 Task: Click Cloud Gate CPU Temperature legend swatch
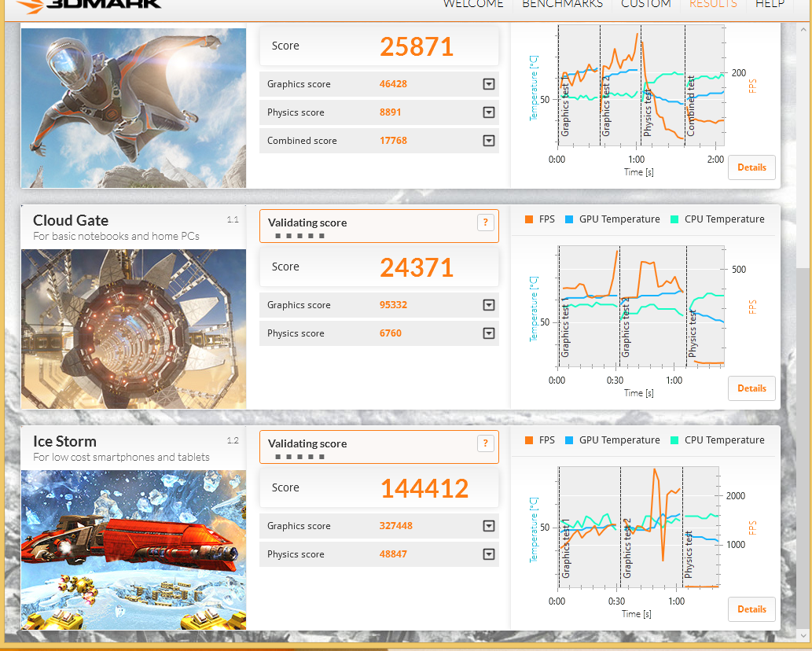(674, 219)
